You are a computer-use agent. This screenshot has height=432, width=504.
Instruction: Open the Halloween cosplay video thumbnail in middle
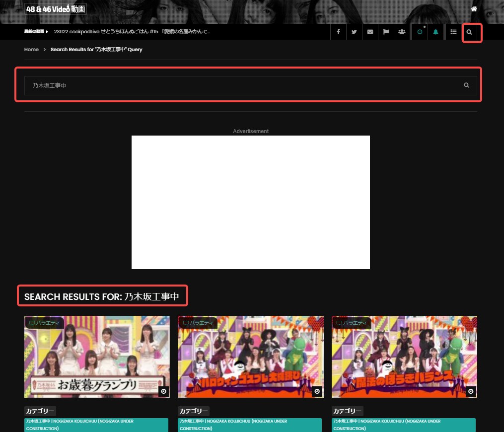251,357
